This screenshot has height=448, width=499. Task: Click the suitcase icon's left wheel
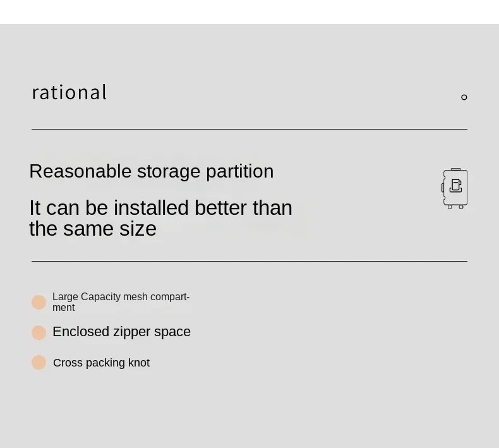pyautogui.click(x=450, y=207)
